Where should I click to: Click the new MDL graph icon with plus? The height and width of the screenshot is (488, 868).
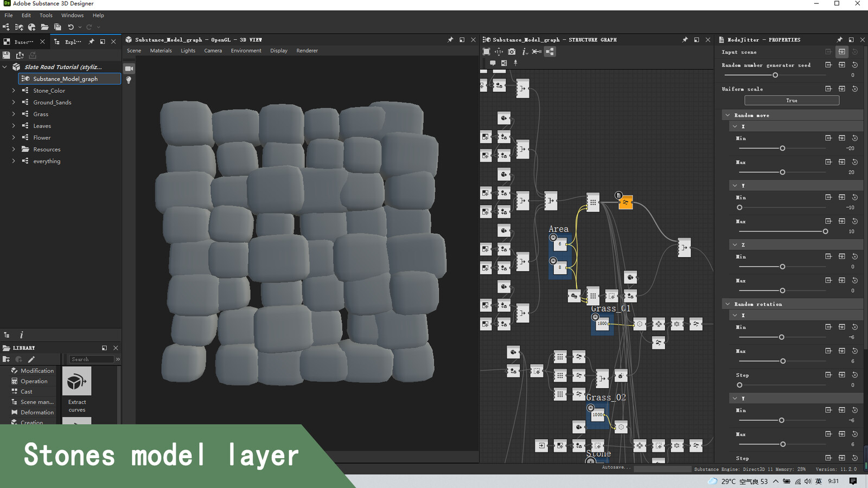(x=31, y=27)
